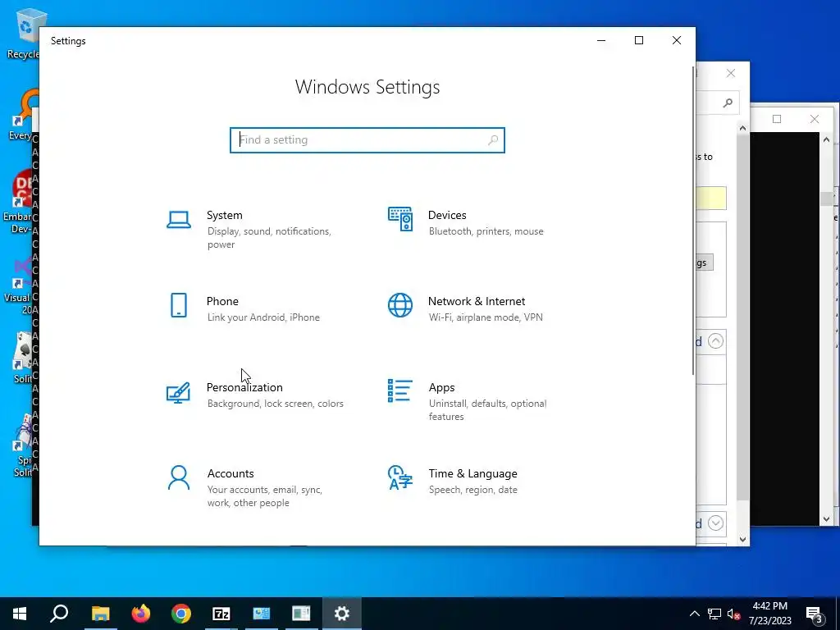The image size is (840, 630).
Task: Click the taskbar Search magnifier
Action: [x=59, y=614]
